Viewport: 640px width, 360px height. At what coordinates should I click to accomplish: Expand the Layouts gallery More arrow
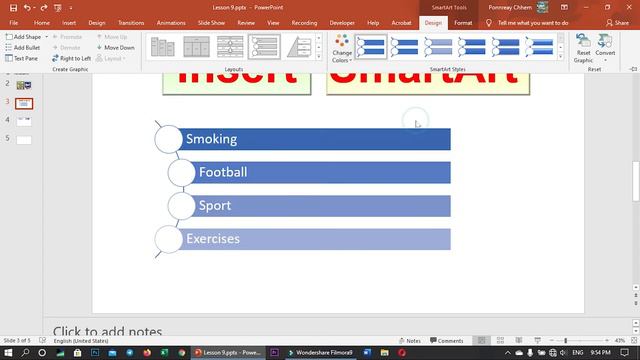click(x=319, y=57)
